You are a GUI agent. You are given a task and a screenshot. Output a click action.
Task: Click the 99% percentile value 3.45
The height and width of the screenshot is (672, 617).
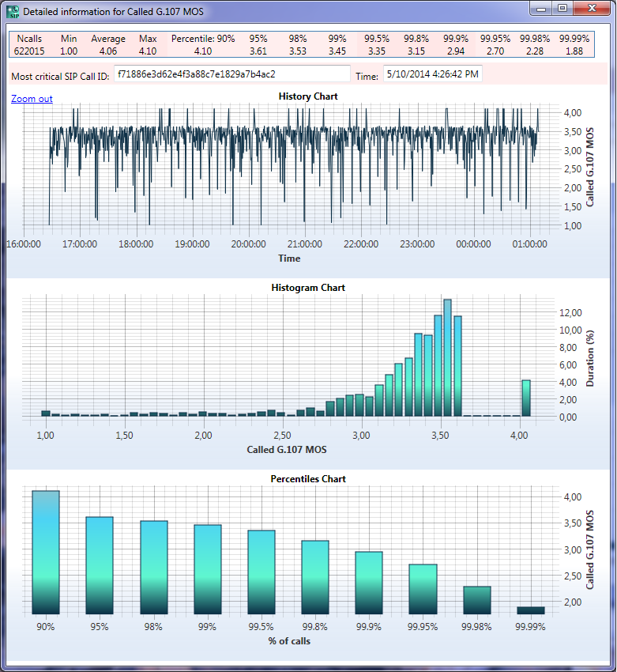[x=337, y=51]
